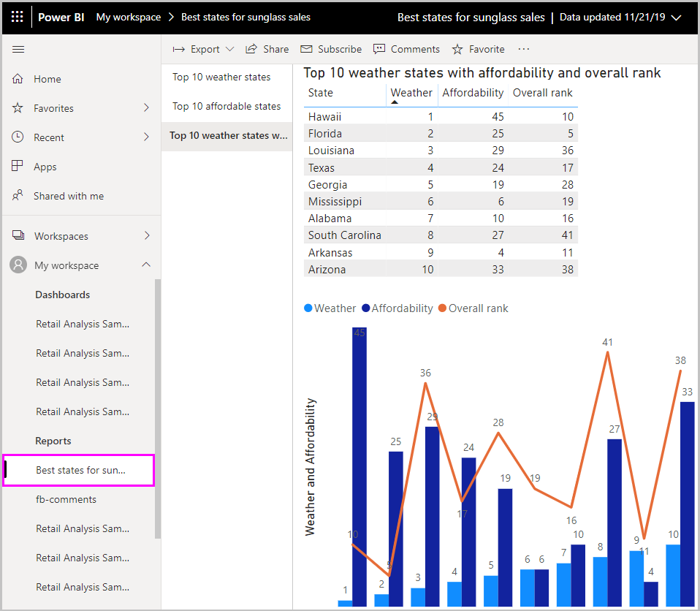Expand the Favorites flyout chevron
The height and width of the screenshot is (611, 700).
click(x=146, y=107)
